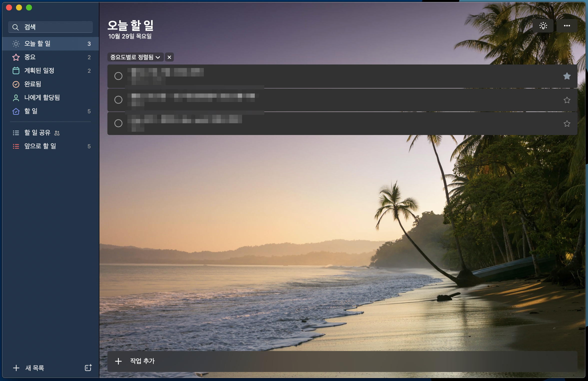588x381 pixels.
Task: Mark second task as important with star
Action: pyautogui.click(x=567, y=100)
